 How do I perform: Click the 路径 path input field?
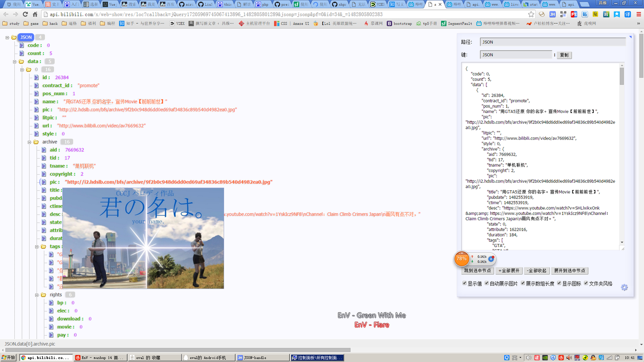[x=553, y=42]
